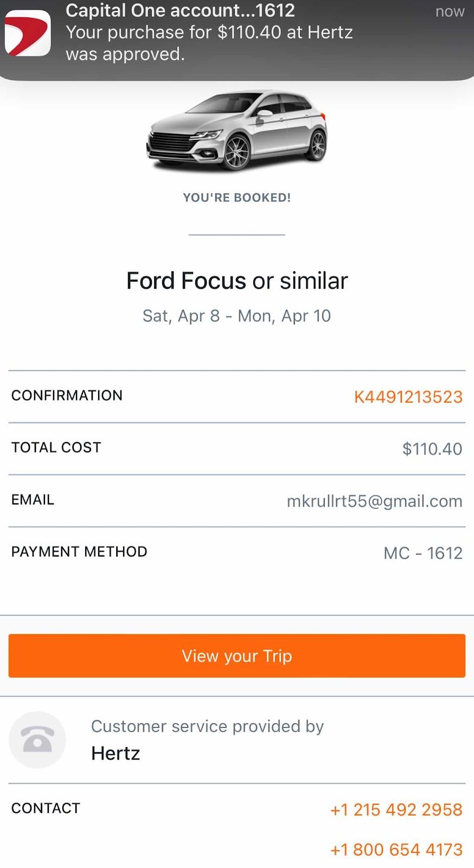Open the Capital One purchase notification
The height and width of the screenshot is (868, 474).
pyautogui.click(x=237, y=39)
